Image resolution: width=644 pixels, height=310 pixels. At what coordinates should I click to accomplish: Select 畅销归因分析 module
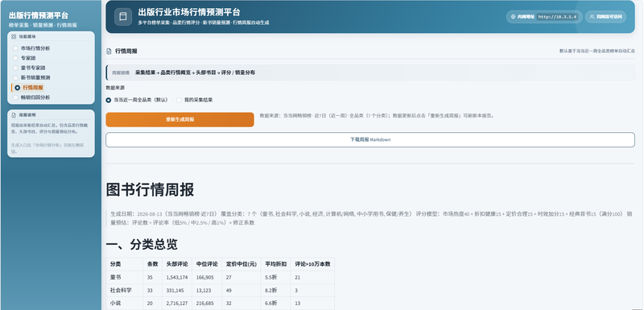(x=31, y=97)
